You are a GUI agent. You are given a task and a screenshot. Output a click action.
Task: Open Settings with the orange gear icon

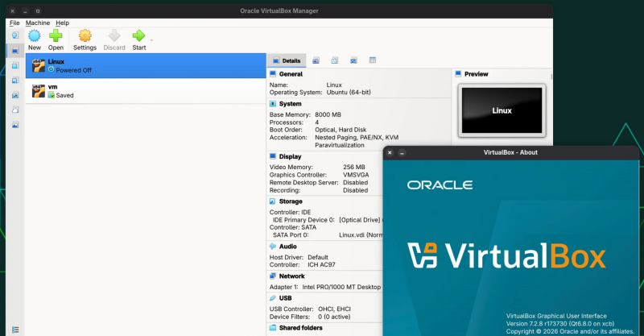85,35
